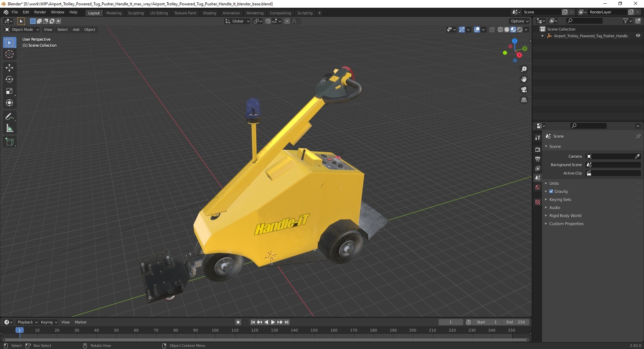Screen dimensions: 644x349
Task: Expand Airport_Trolley collection in outliner
Action: click(x=542, y=36)
